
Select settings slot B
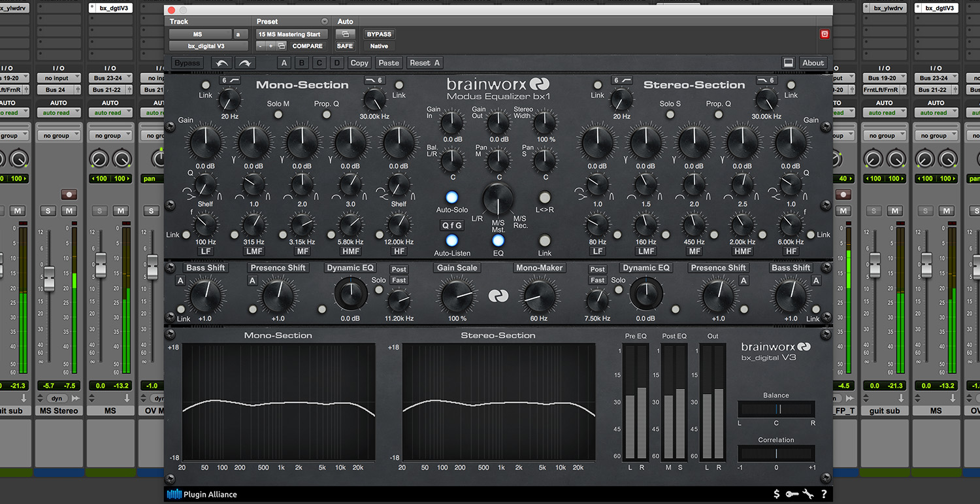click(x=302, y=63)
